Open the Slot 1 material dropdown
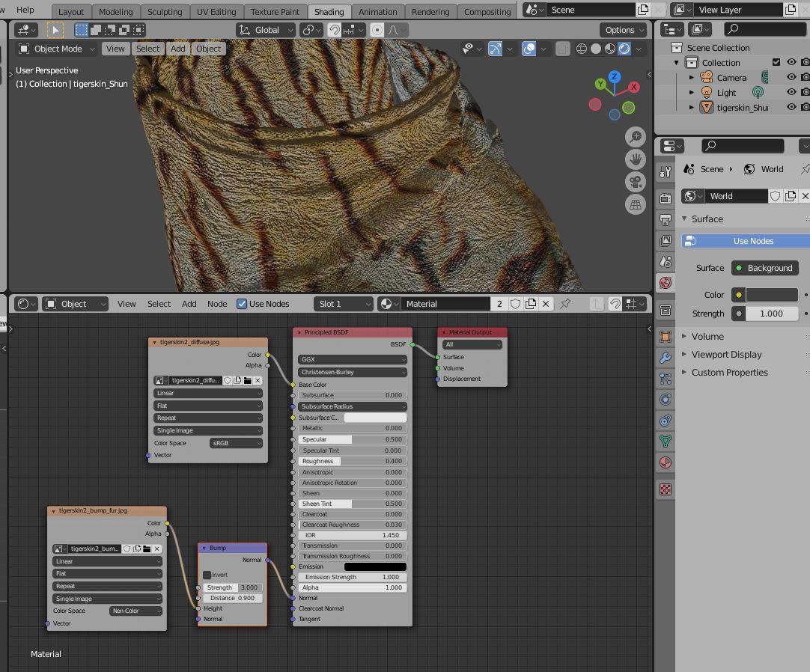The image size is (810, 672). (x=344, y=304)
